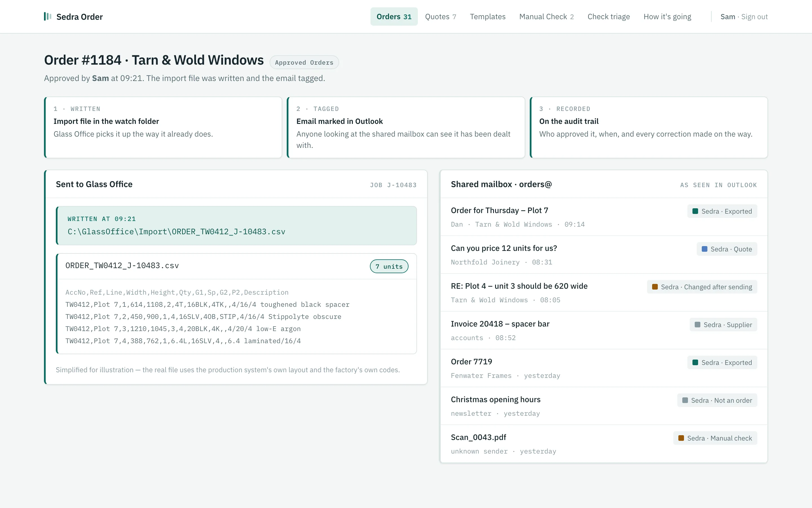Click orange swatch on Manual check tag
Image resolution: width=812 pixels, height=508 pixels.
(681, 438)
